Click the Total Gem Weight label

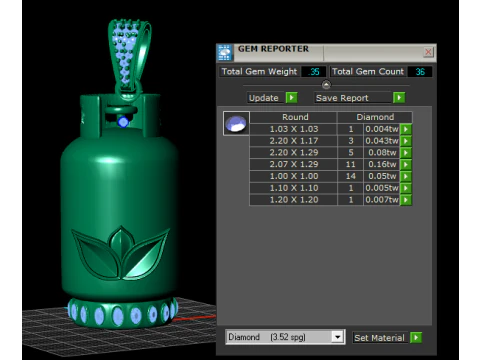point(259,72)
